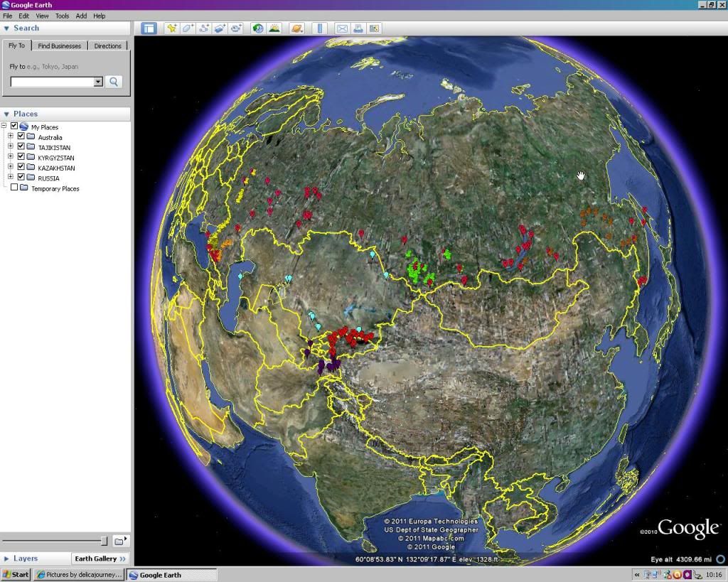Select the KAZAKHSTAN folder label
Viewport: 728px width, 582px height.
point(56,168)
